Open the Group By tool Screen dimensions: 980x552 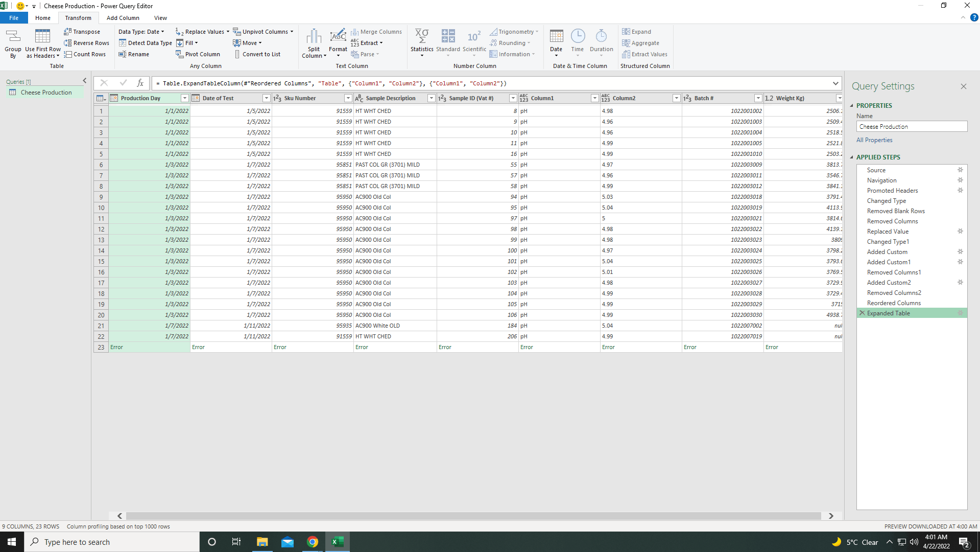13,43
